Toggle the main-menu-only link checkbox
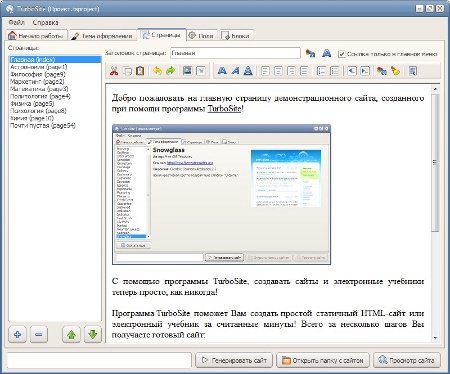Screen dimensions: 450x374 pyautogui.click(x=341, y=54)
